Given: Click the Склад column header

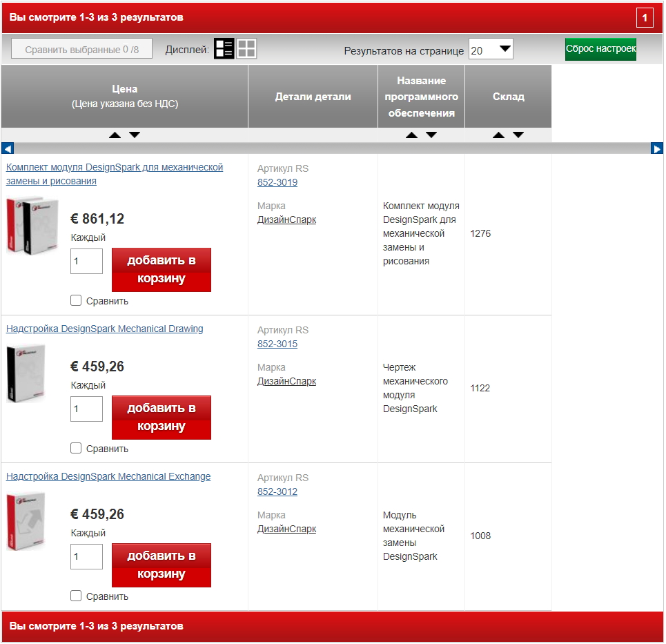Looking at the screenshot, I should [509, 97].
